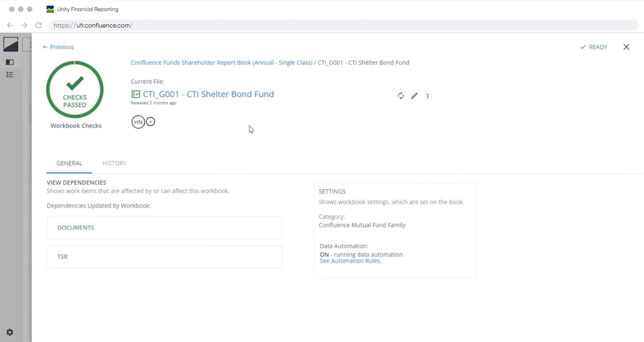Viewport: 644px width, 342px height.
Task: Click the workbook icon beside CTI_G001 title
Action: tap(136, 94)
